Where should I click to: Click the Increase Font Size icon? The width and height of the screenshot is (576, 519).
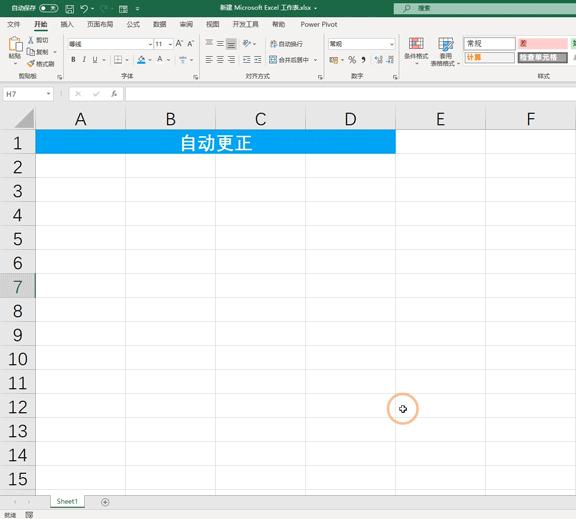tap(179, 43)
